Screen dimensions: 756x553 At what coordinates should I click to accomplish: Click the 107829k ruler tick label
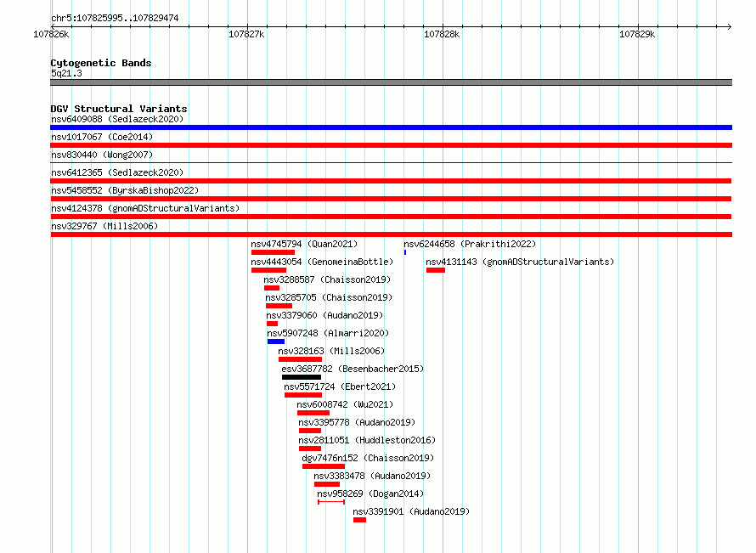pyautogui.click(x=637, y=34)
